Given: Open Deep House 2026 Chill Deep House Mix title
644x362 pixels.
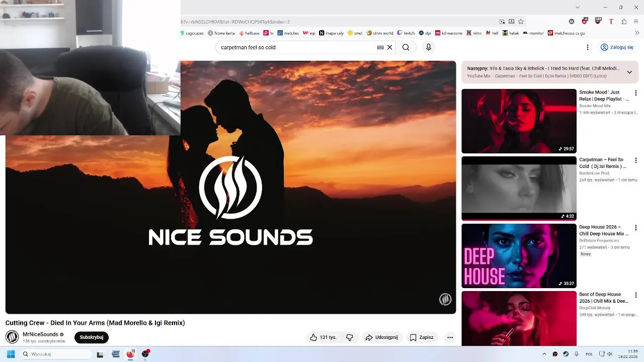Looking at the screenshot, I should [604, 230].
